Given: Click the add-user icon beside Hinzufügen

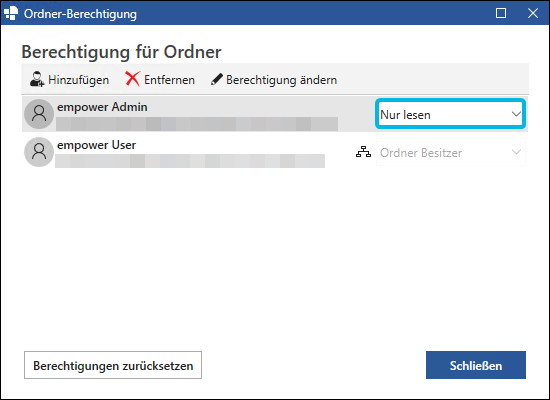Looking at the screenshot, I should coord(37,79).
